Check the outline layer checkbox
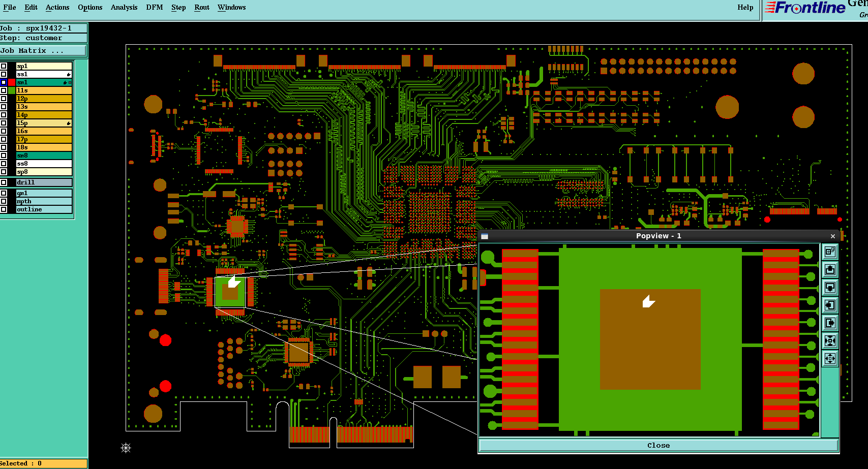This screenshot has width=868, height=469. (4, 209)
